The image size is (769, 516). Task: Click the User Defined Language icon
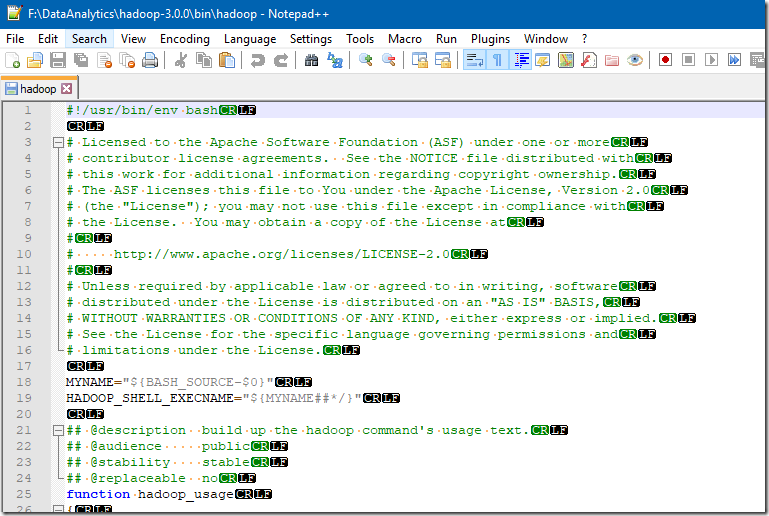pyautogui.click(x=543, y=60)
